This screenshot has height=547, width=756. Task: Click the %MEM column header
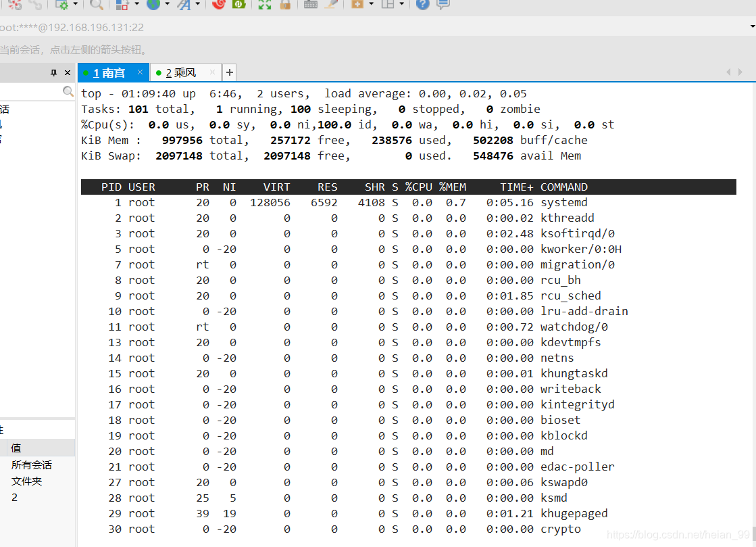tap(452, 187)
